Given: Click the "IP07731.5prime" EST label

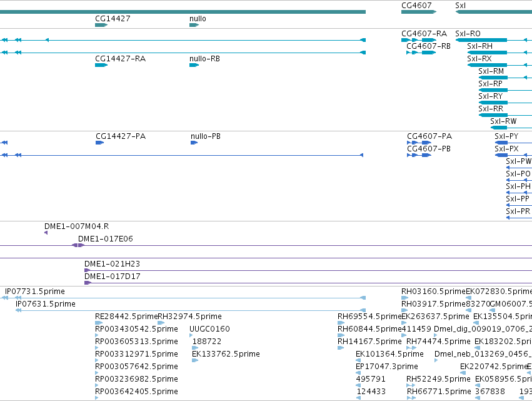Looking at the screenshot, I should pyautogui.click(x=35, y=292).
